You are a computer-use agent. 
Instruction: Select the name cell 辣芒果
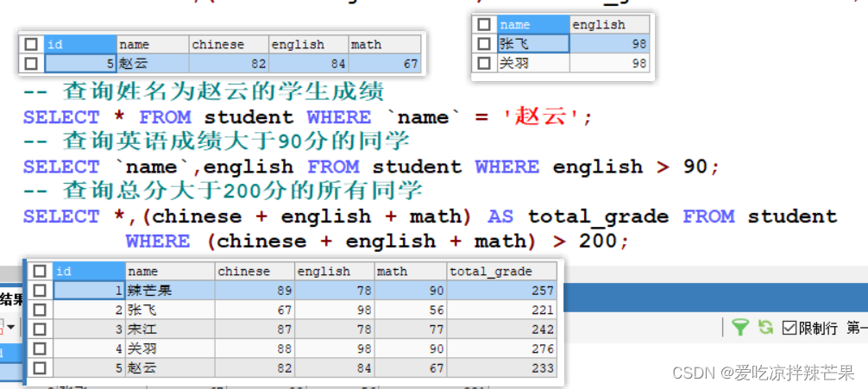point(170,291)
